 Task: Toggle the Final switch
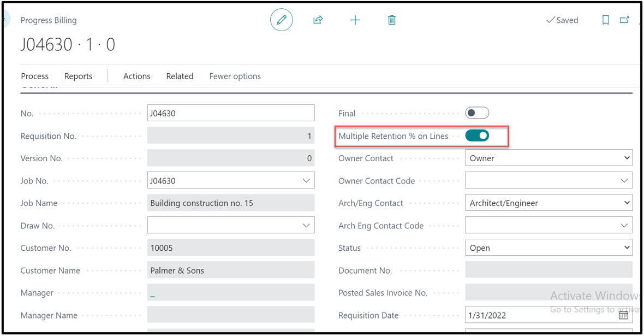477,113
